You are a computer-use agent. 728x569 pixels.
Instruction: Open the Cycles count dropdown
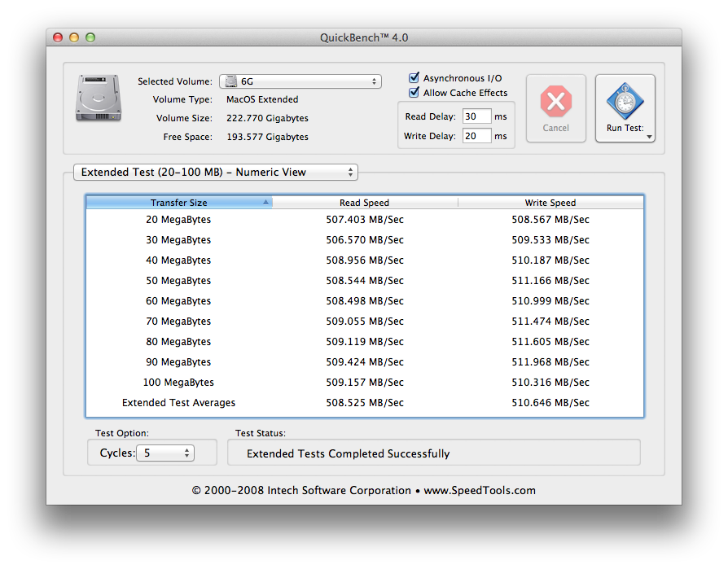[165, 453]
